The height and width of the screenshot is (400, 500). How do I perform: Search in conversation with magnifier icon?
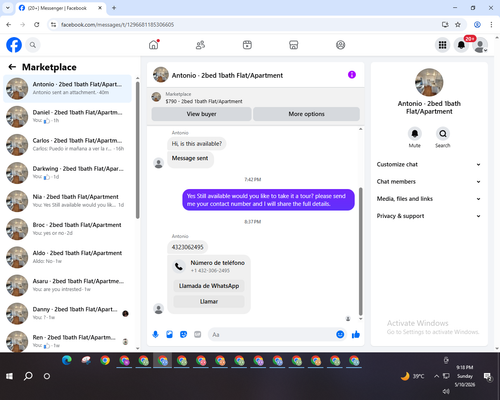tap(443, 134)
